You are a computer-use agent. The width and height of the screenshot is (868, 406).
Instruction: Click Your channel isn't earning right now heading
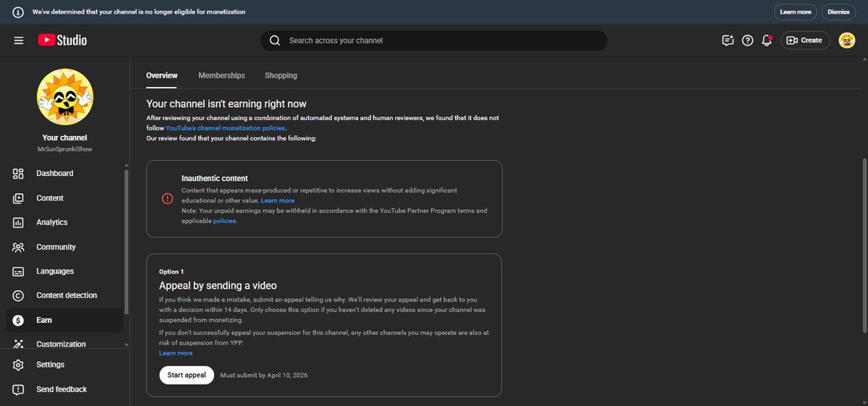tap(226, 104)
